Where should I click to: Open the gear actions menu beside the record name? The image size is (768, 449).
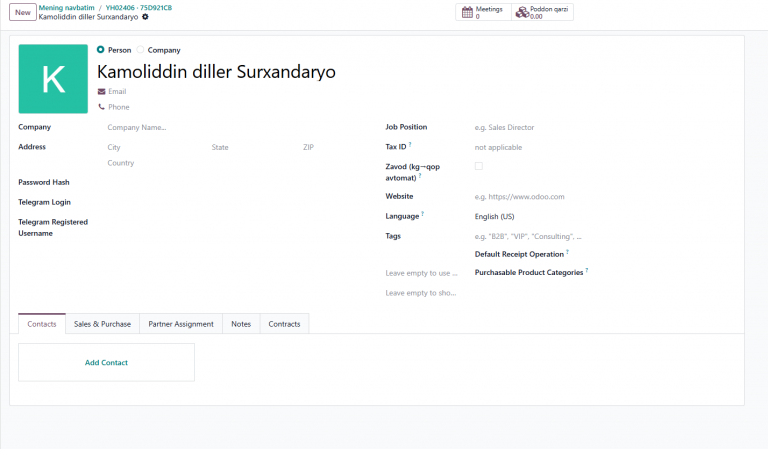pos(145,17)
